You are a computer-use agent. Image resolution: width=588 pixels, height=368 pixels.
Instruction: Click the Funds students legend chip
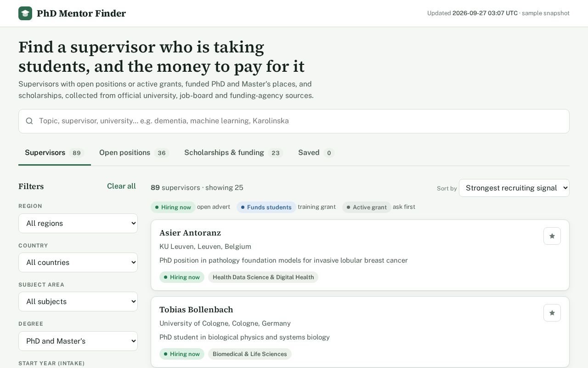[x=266, y=207]
